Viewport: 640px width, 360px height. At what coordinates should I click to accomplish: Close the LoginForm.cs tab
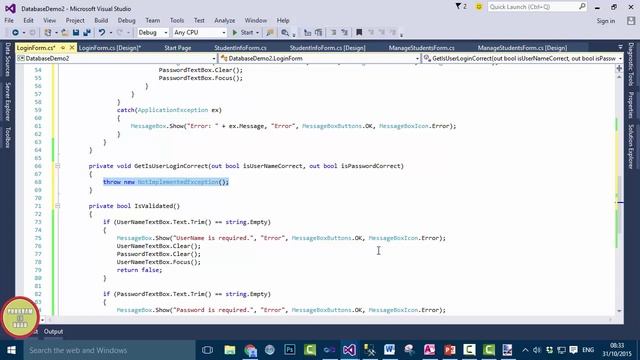tap(72, 48)
